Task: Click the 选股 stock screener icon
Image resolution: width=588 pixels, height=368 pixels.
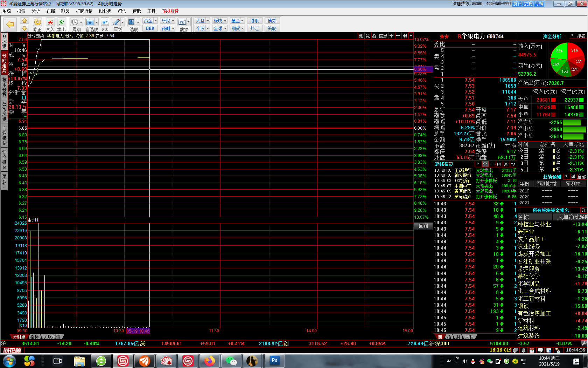Action: click(x=131, y=22)
